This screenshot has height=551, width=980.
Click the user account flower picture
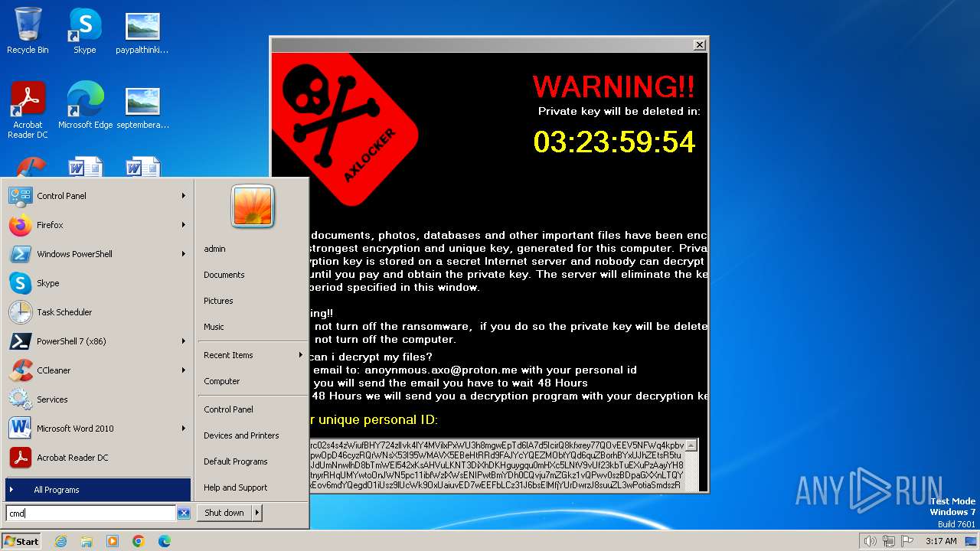click(253, 206)
